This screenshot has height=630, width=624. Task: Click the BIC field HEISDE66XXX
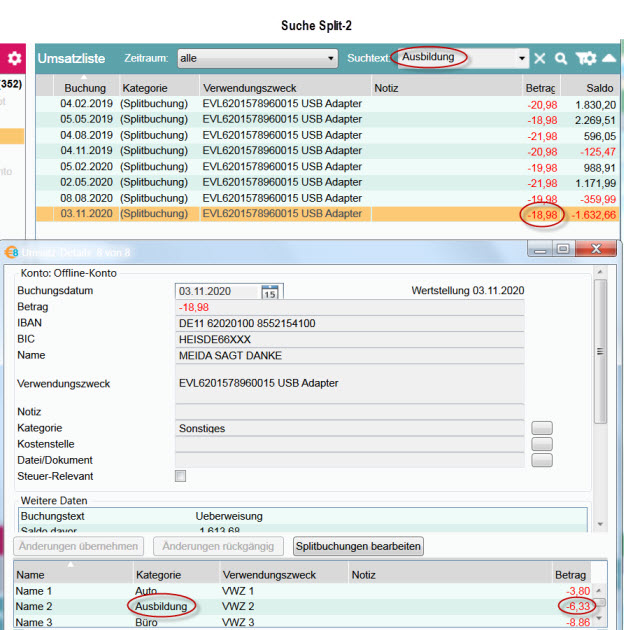350,340
